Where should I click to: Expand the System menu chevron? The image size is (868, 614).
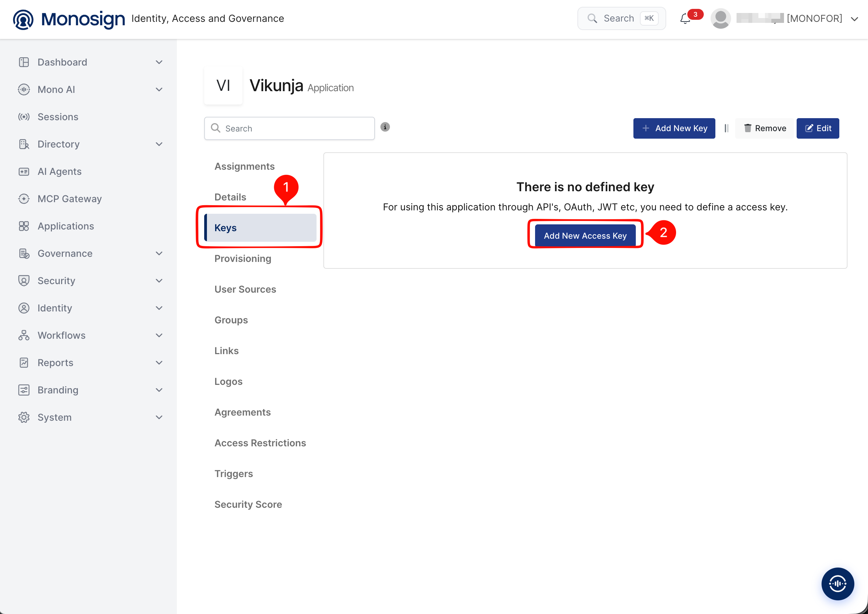pyautogui.click(x=159, y=417)
